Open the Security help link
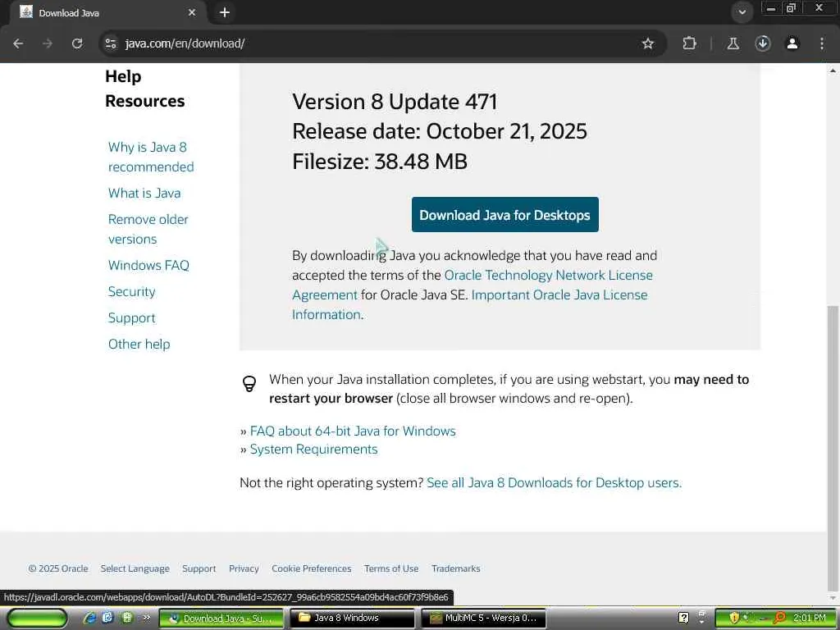The height and width of the screenshot is (630, 840). (132, 291)
